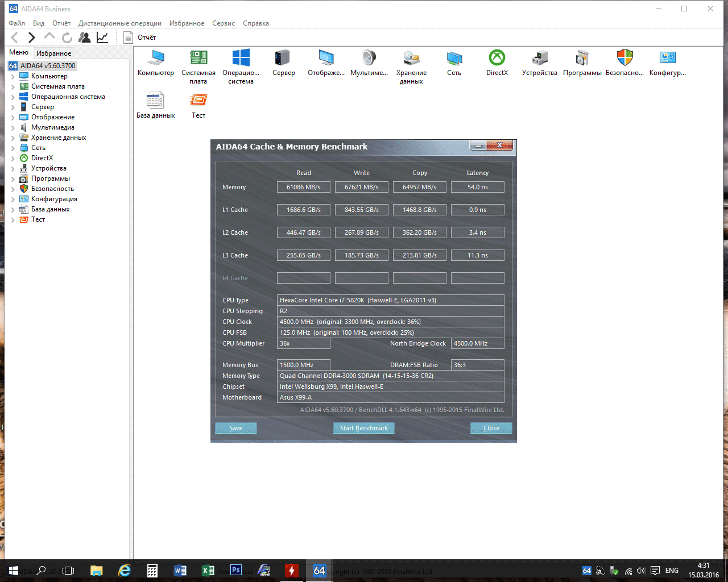
Task: Expand the Сервер tree node chevron
Action: [x=13, y=107]
